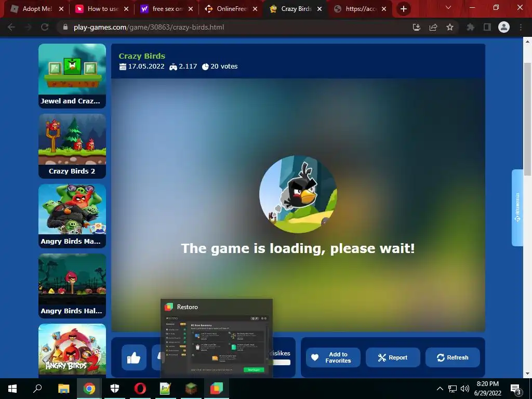
Task: Open the Angry Birds 2 thumbnail
Action: [x=72, y=350]
